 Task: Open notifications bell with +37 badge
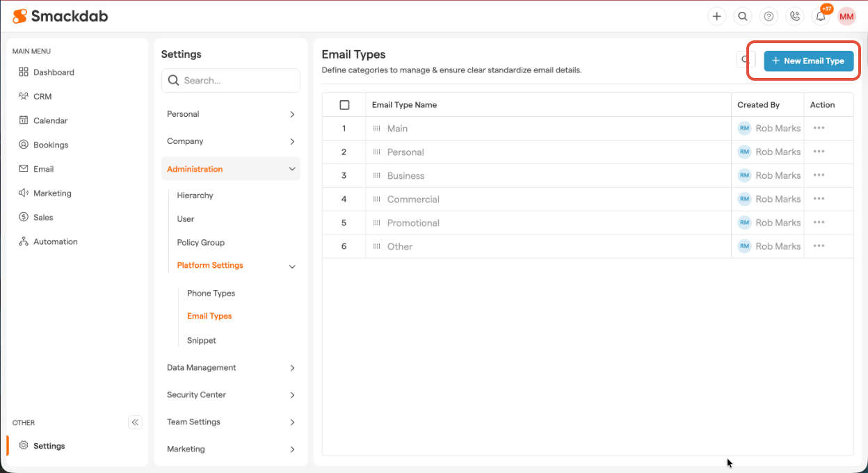(821, 17)
